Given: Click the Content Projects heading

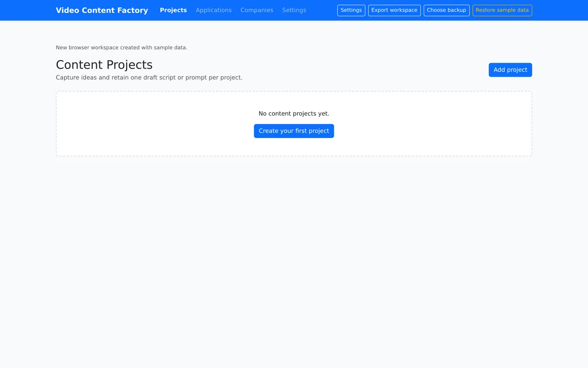Looking at the screenshot, I should pos(104,64).
